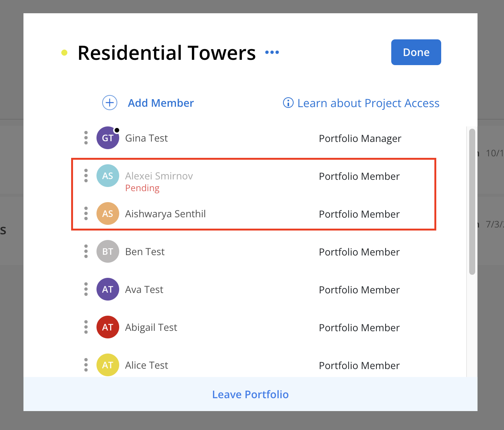Click the Add Member link
Screen dimensions: 504x430
(161, 103)
